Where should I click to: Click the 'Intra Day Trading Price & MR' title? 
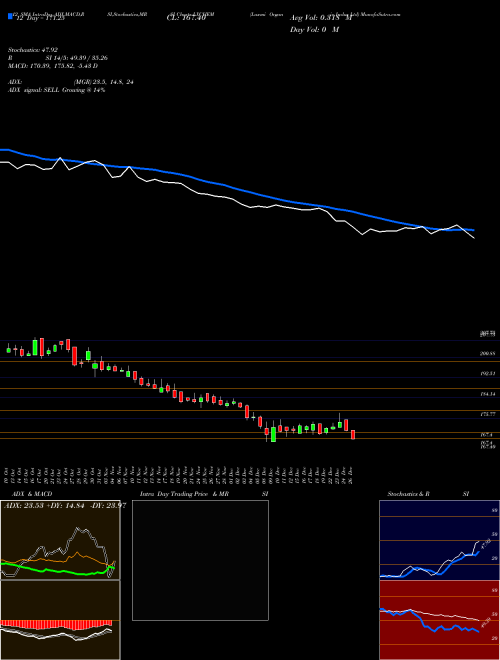184,494
